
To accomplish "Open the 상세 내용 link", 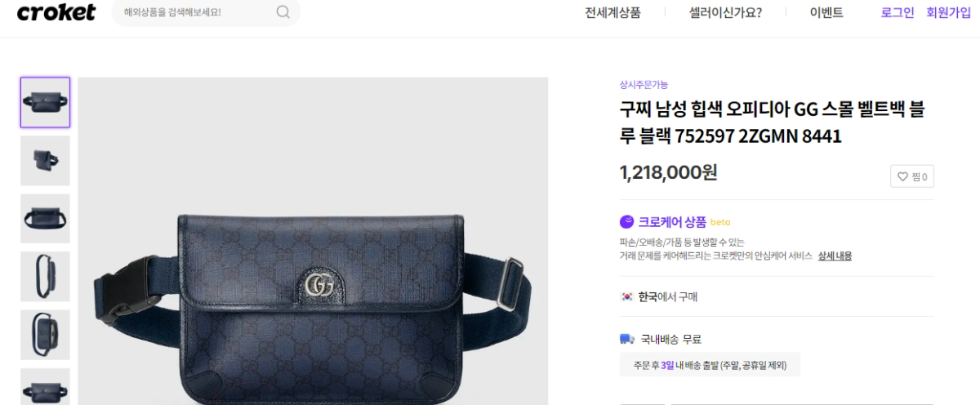I will pyautogui.click(x=835, y=256).
